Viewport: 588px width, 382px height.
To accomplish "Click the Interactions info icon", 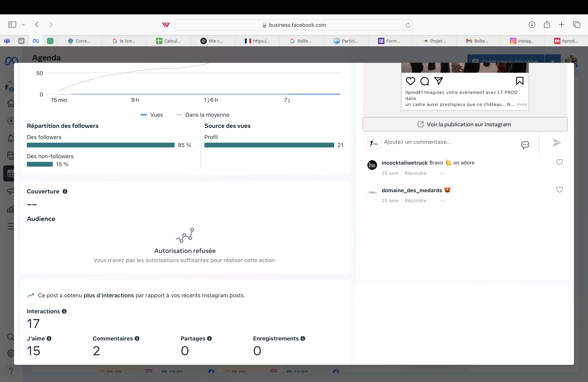I will (64, 311).
